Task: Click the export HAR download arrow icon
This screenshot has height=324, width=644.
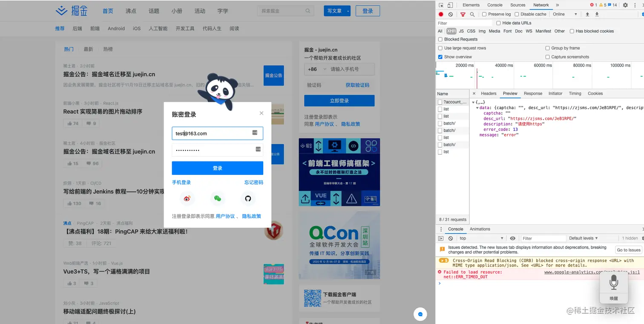Action: click(x=597, y=14)
